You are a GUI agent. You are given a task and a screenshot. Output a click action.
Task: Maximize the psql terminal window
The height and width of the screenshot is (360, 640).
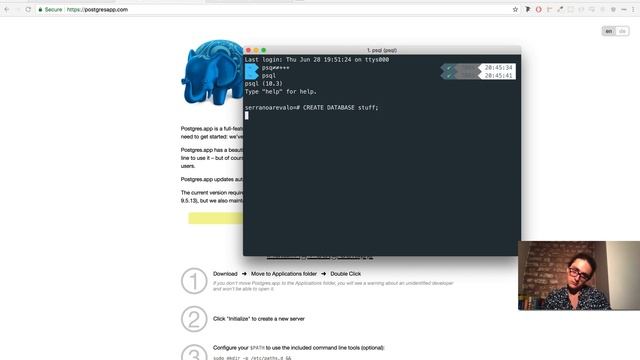click(264, 50)
